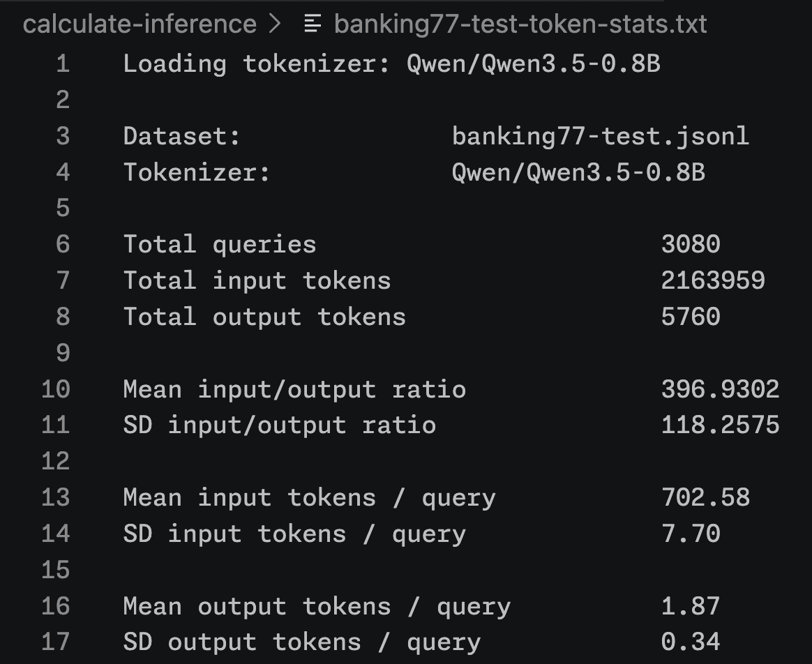812x664 pixels.
Task: Click the breadcrumb chevron after calculate-inference
Action: (276, 24)
